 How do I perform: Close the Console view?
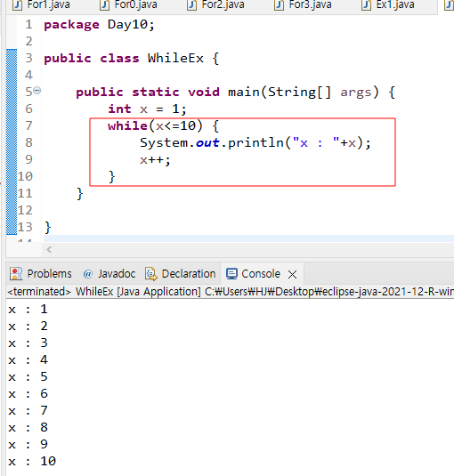(x=293, y=274)
